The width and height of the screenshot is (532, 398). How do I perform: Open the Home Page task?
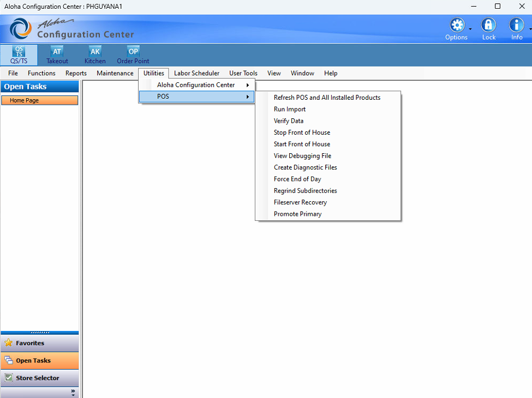tap(40, 100)
